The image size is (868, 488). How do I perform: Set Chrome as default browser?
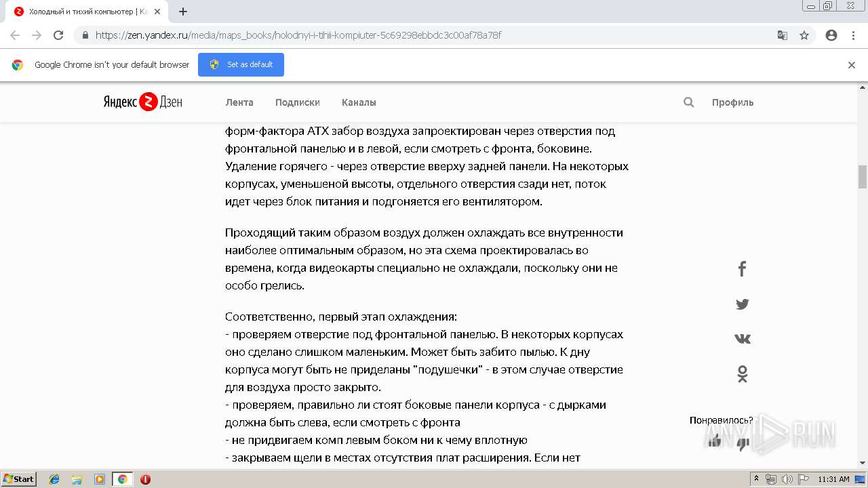241,64
